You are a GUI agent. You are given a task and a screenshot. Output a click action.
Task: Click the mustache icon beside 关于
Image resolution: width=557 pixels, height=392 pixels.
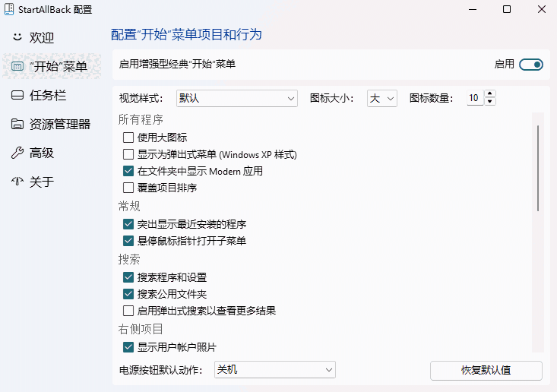point(17,182)
